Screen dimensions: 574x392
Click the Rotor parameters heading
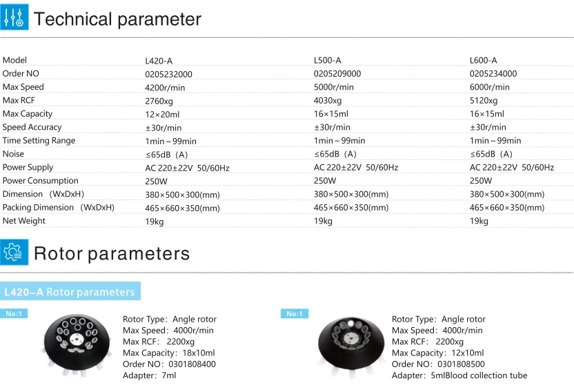coord(112,253)
